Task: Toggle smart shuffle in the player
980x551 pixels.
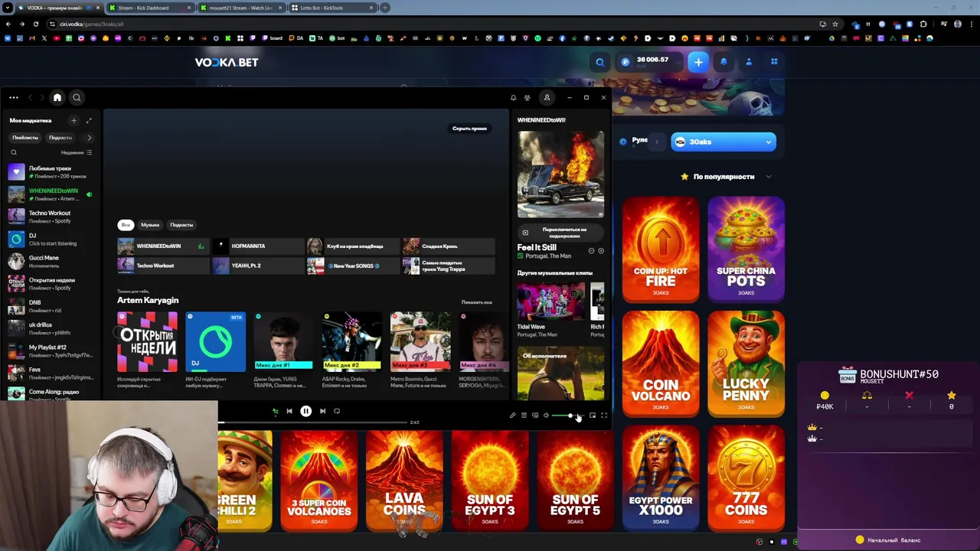Action: (x=276, y=411)
